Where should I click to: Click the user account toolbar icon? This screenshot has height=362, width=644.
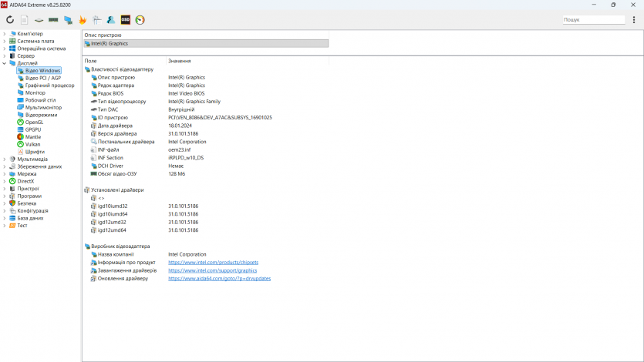coord(111,20)
